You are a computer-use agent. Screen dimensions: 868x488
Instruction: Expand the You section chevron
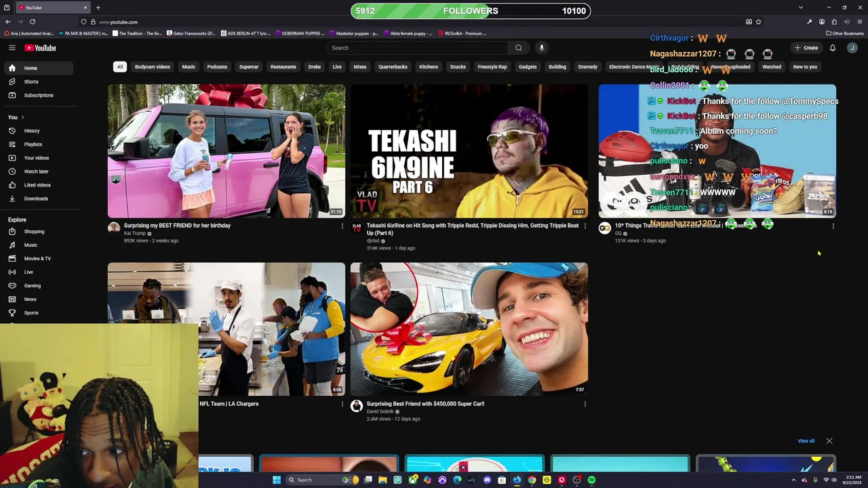(x=22, y=117)
